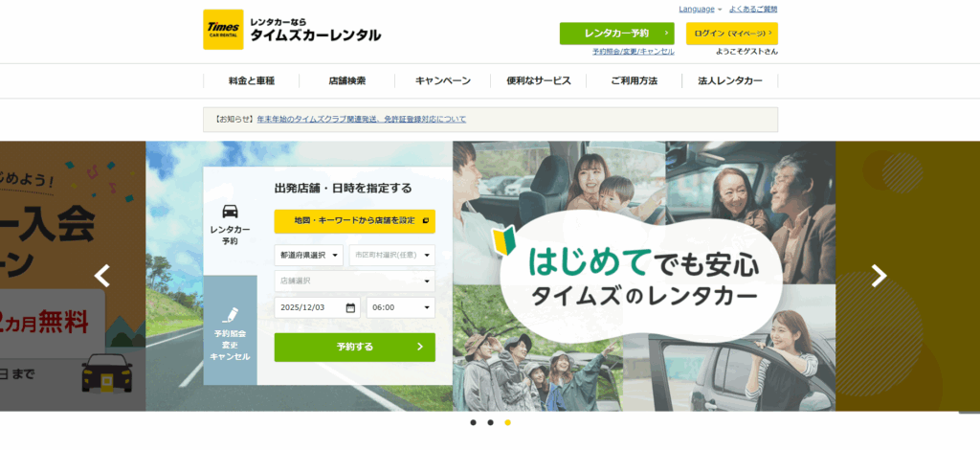Select the first carousel dot indicator
Viewport: 980px width, 450px height.
click(x=473, y=422)
